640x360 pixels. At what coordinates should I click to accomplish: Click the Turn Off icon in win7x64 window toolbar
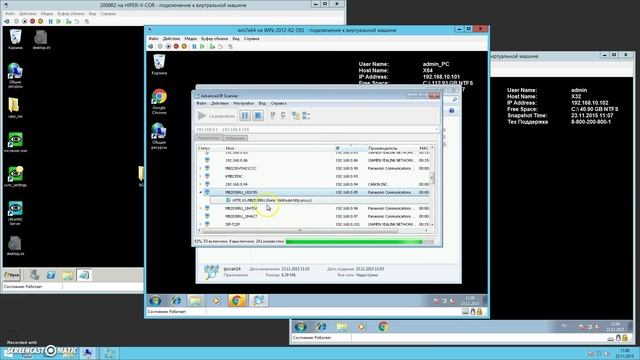(x=168, y=47)
